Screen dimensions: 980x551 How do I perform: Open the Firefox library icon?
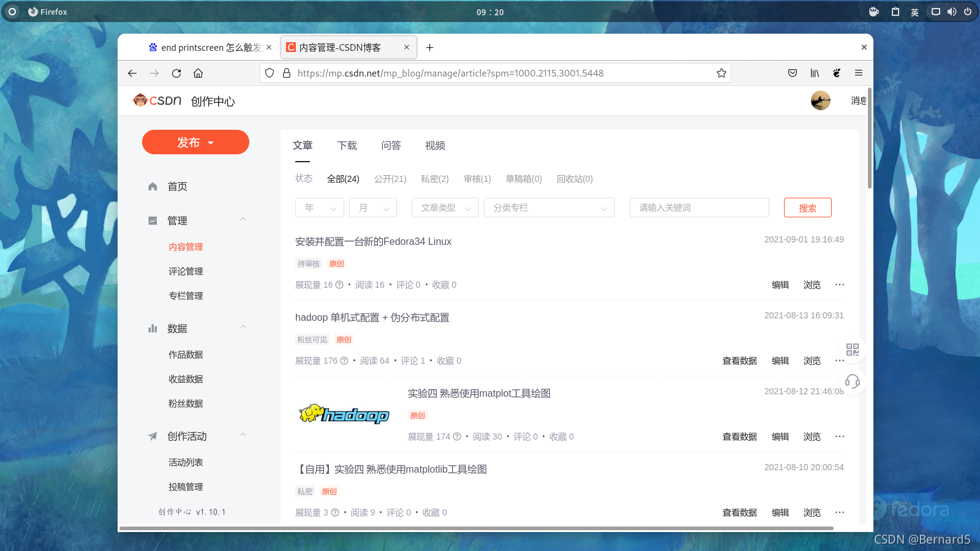(x=815, y=73)
